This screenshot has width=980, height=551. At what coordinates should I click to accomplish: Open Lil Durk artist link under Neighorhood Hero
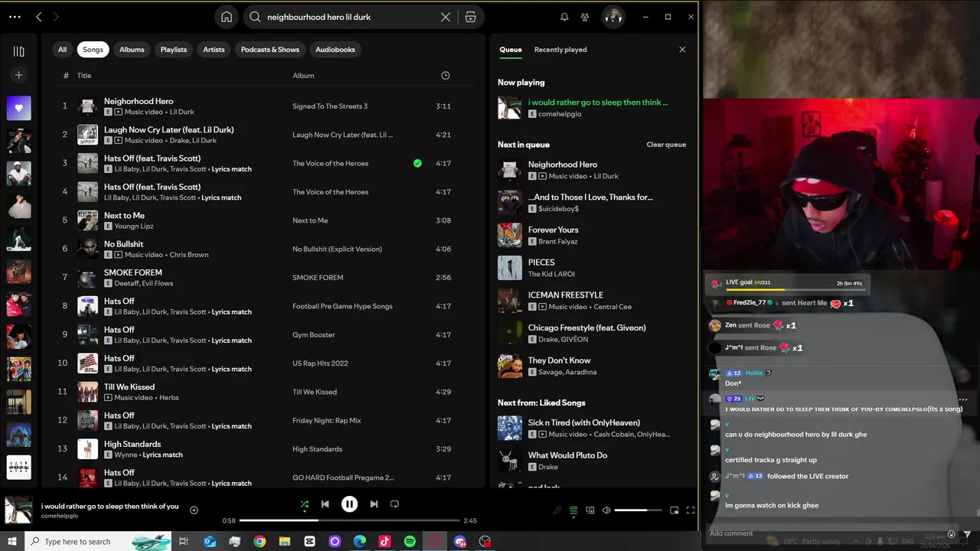coord(181,112)
